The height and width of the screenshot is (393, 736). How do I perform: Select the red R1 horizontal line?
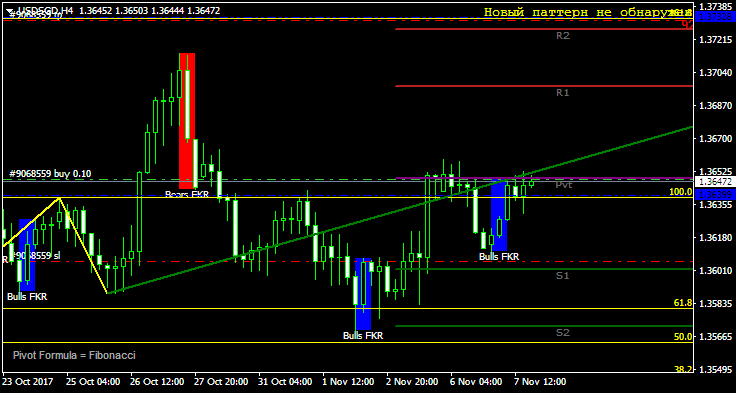pos(544,86)
